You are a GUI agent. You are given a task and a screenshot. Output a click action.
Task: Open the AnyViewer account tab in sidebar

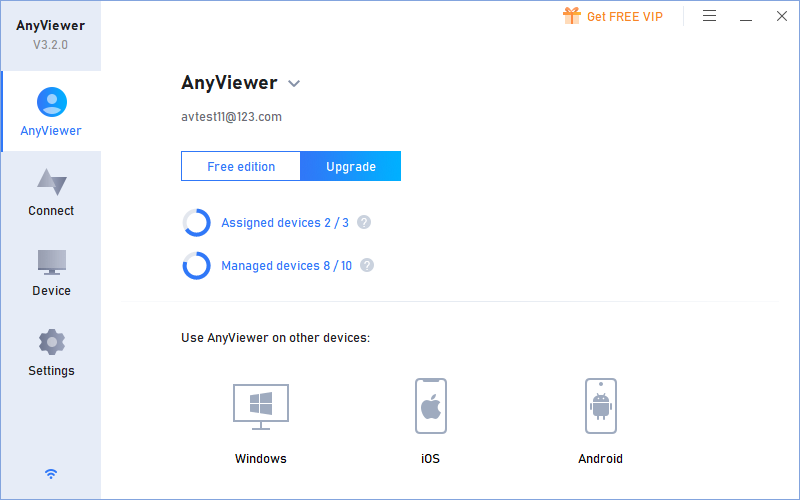pyautogui.click(x=51, y=111)
